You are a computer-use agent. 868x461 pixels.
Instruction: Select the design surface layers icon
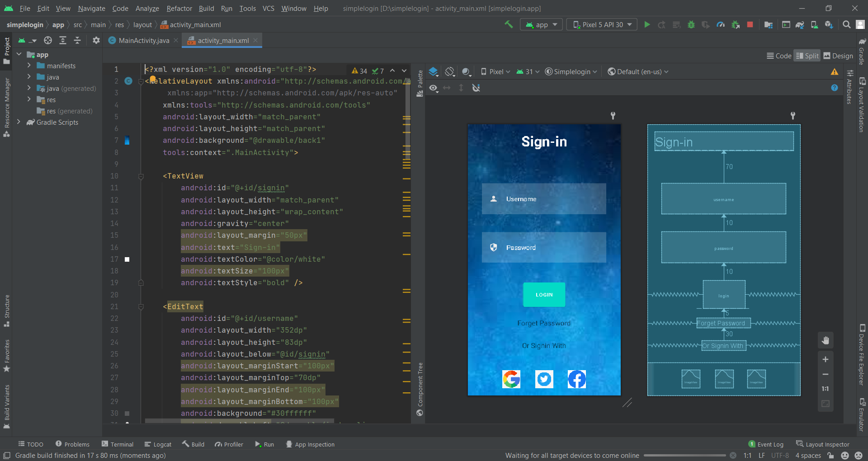(433, 72)
